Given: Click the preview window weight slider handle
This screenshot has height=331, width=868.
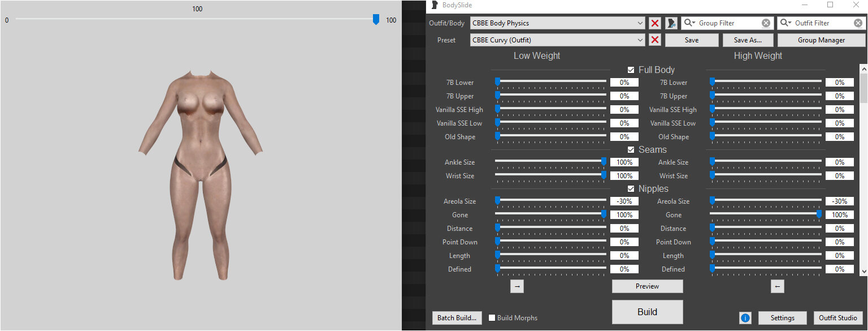Looking at the screenshot, I should 376,20.
